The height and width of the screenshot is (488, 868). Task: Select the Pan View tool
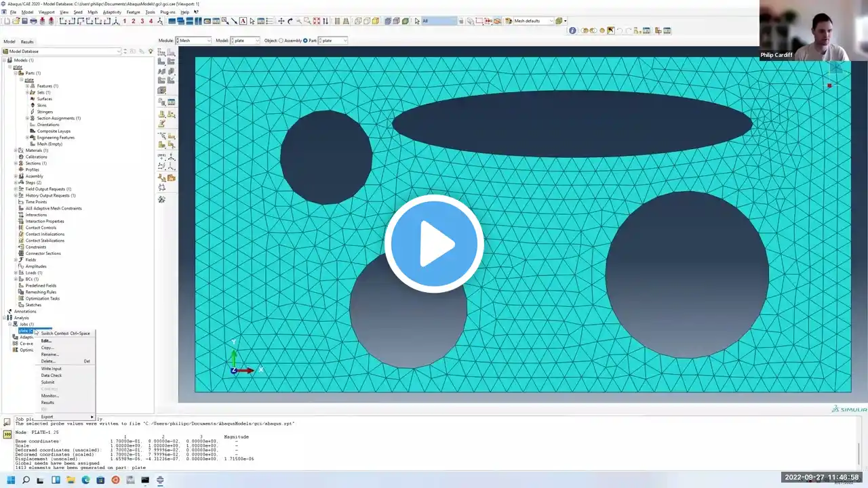pyautogui.click(x=281, y=21)
